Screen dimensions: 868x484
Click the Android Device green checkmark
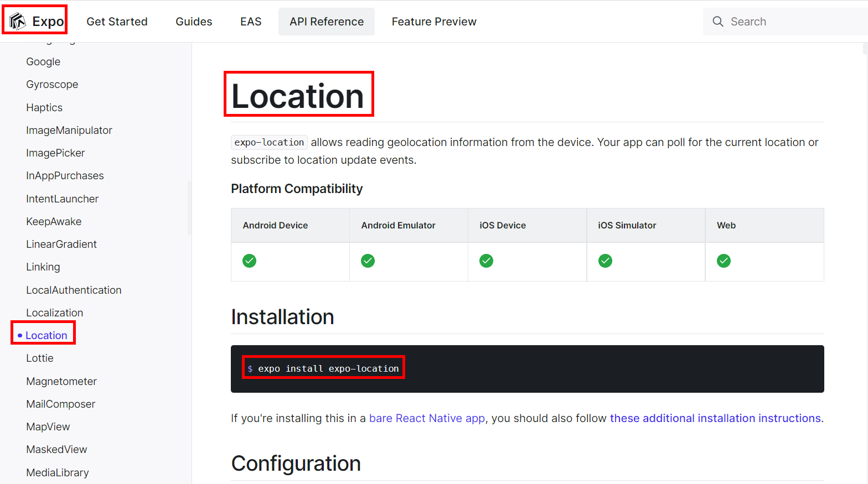250,261
